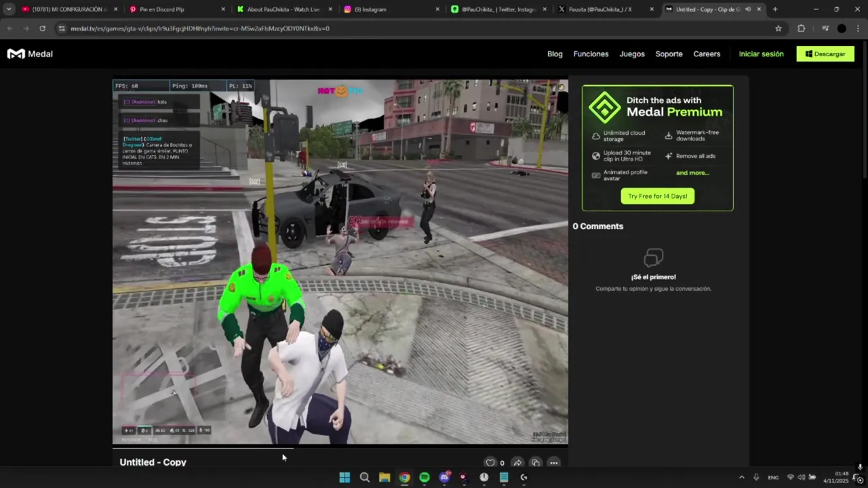The height and width of the screenshot is (488, 868).
Task: Switch to PauChikita Linktree tab
Action: [497, 9]
